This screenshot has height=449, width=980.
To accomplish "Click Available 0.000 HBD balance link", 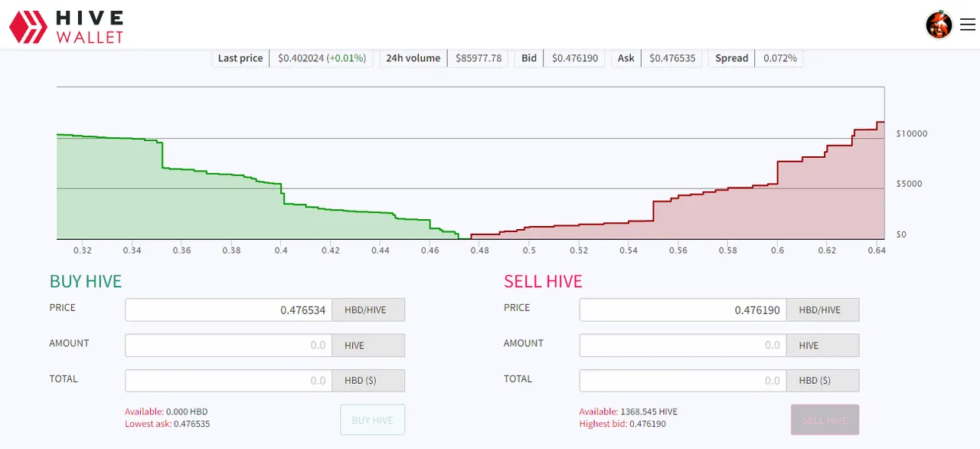I will pyautogui.click(x=166, y=412).
